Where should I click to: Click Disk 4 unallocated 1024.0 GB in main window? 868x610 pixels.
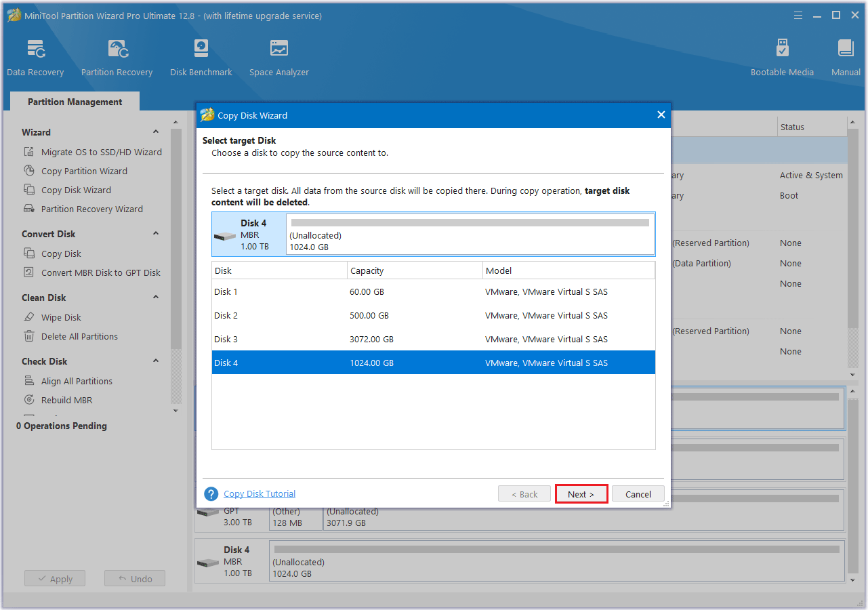[x=556, y=562]
